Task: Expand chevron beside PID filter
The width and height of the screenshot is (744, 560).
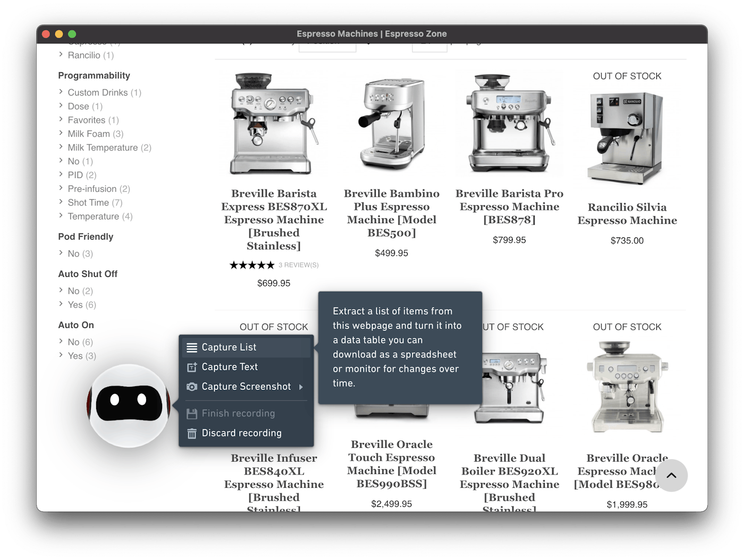Action: 61,174
